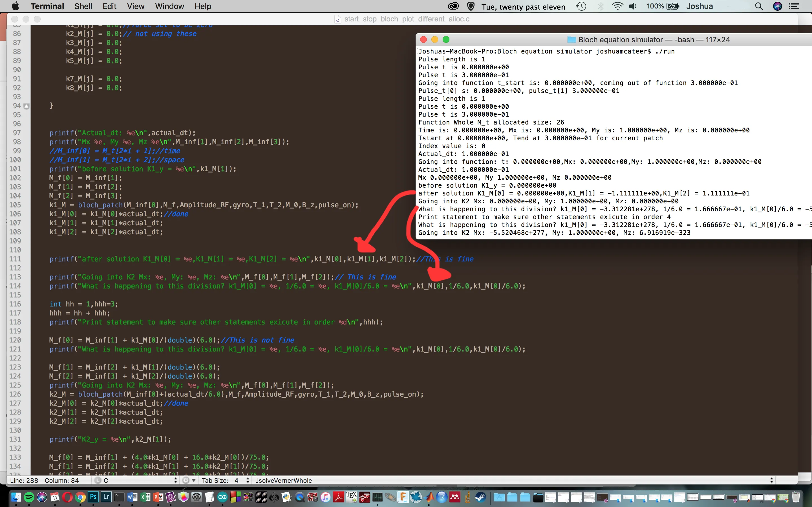Toggle the fold marker on line 94
The height and width of the screenshot is (507, 812).
27,106
